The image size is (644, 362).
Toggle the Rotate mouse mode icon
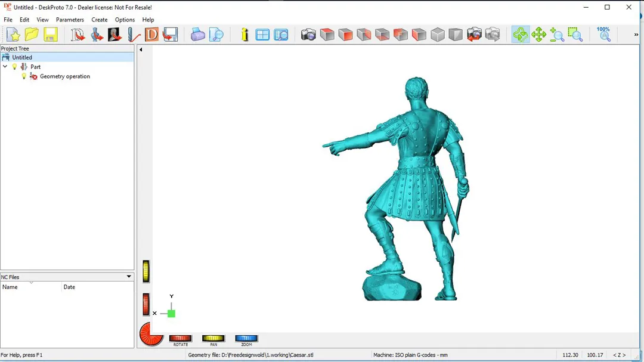coord(521,35)
